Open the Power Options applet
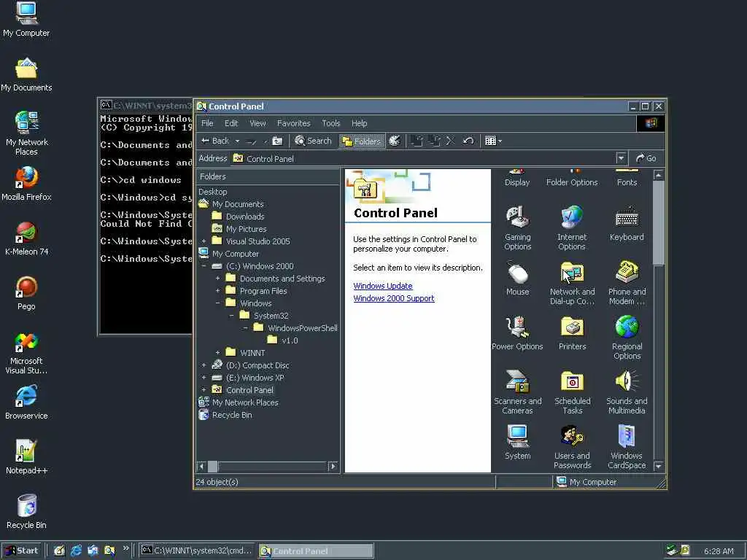Image resolution: width=747 pixels, height=560 pixels. click(x=517, y=332)
